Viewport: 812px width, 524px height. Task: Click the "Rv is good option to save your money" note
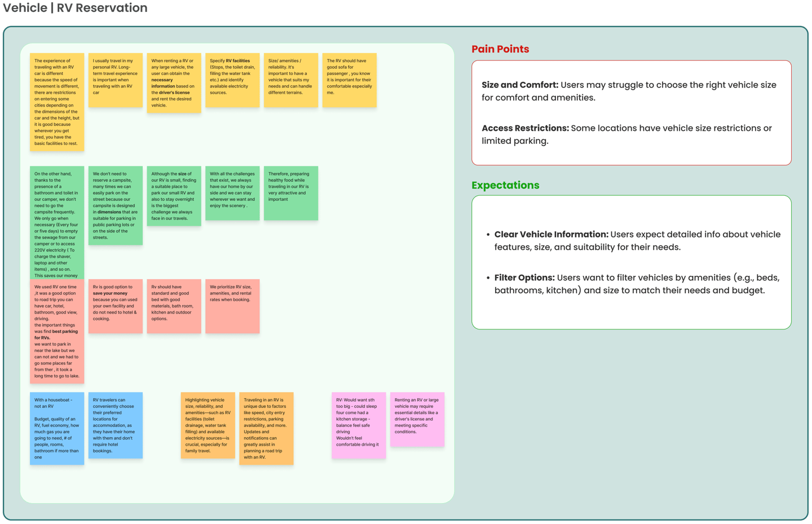pos(116,306)
